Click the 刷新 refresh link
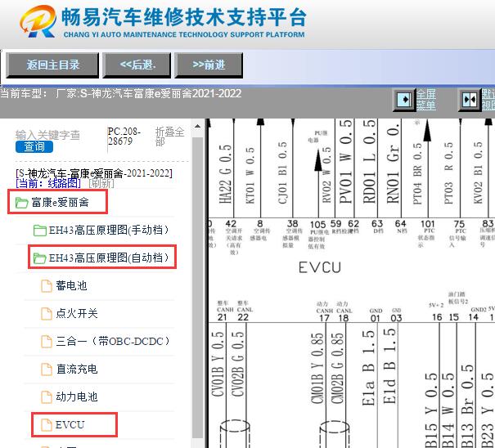 (101, 183)
